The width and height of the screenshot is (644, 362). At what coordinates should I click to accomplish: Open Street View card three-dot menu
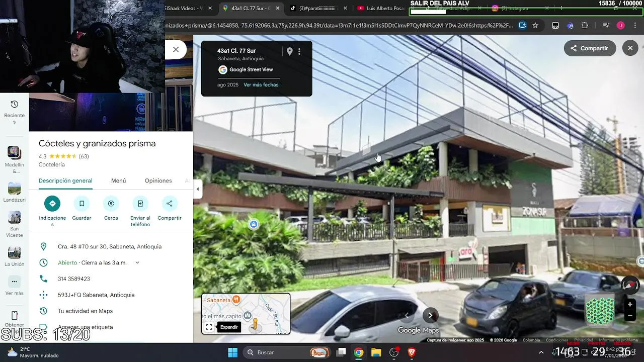pos(299,51)
